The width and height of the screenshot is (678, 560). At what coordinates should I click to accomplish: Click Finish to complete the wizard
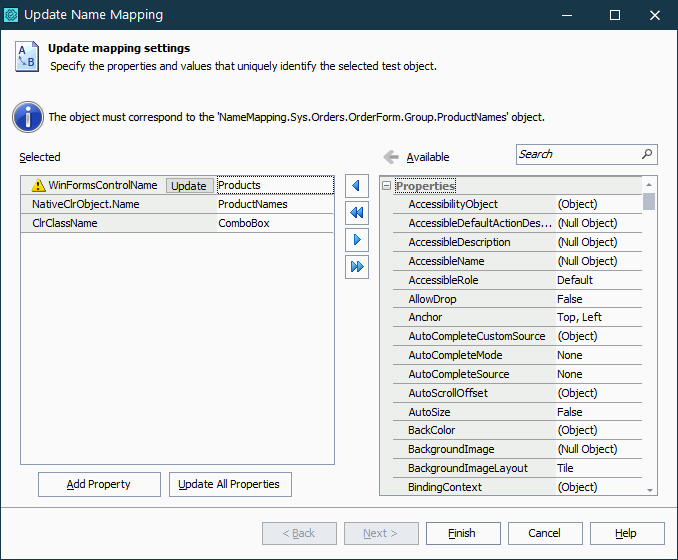(463, 533)
